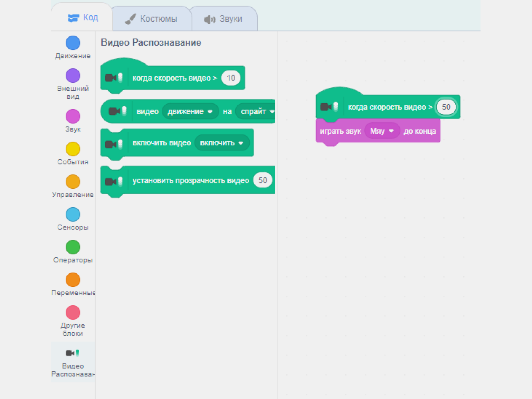Click the workspace 'когда скорость видео >' block label
Screen dimensions: 532x399
(x=390, y=107)
